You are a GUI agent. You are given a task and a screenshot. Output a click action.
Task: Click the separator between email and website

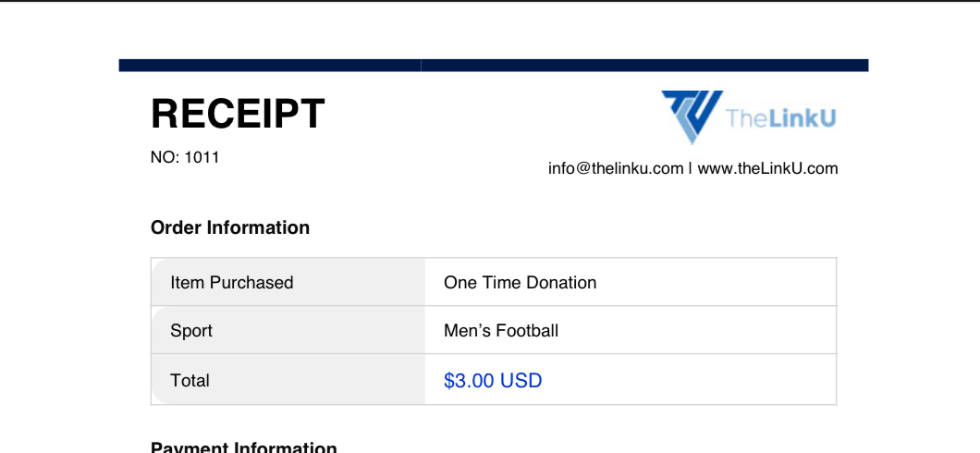tap(691, 168)
